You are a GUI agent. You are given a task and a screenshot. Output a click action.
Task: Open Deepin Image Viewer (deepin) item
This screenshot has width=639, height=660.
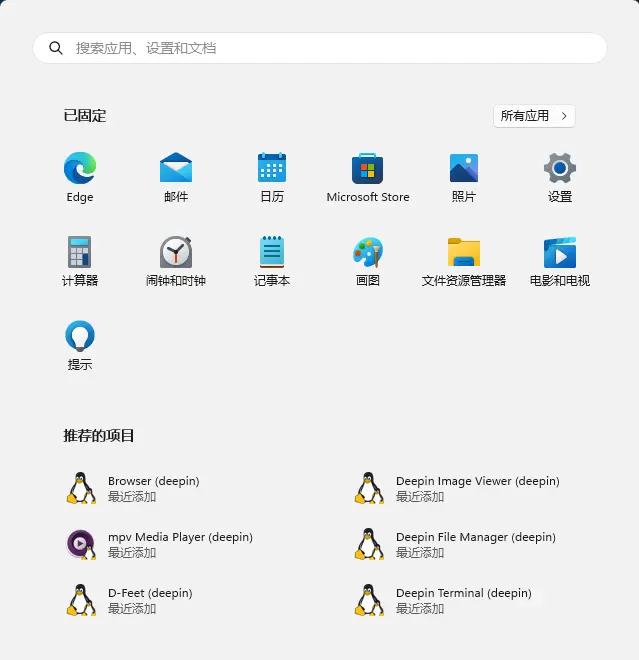pyautogui.click(x=477, y=488)
